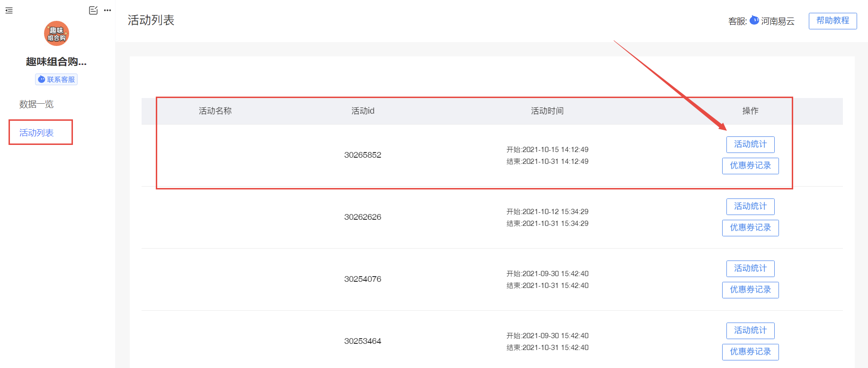Open the 帮助教程 help tutorial
The width and height of the screenshot is (868, 368).
pyautogui.click(x=832, y=21)
